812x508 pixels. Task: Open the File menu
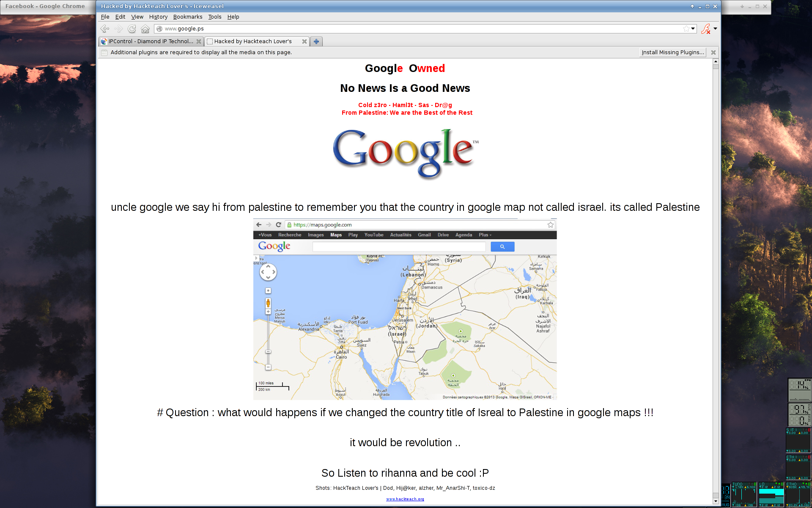(x=105, y=17)
